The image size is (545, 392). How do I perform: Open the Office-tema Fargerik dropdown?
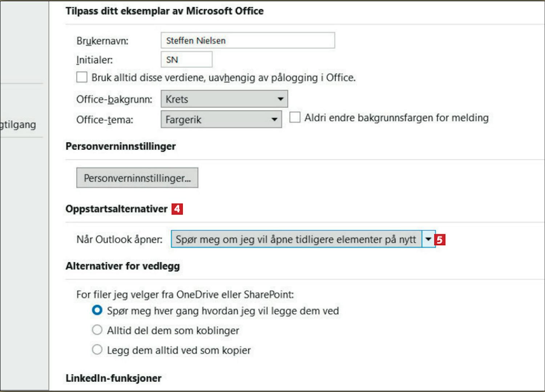coord(221,120)
